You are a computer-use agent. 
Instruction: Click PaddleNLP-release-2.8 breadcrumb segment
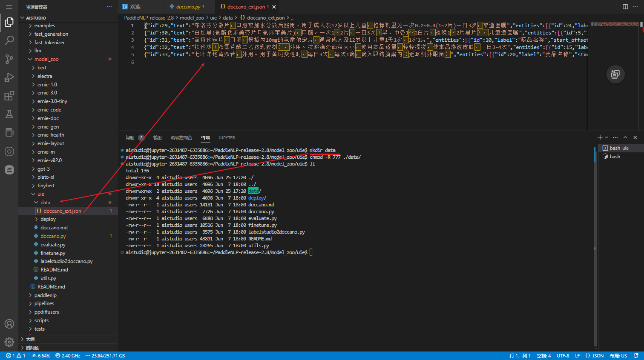pos(149,18)
